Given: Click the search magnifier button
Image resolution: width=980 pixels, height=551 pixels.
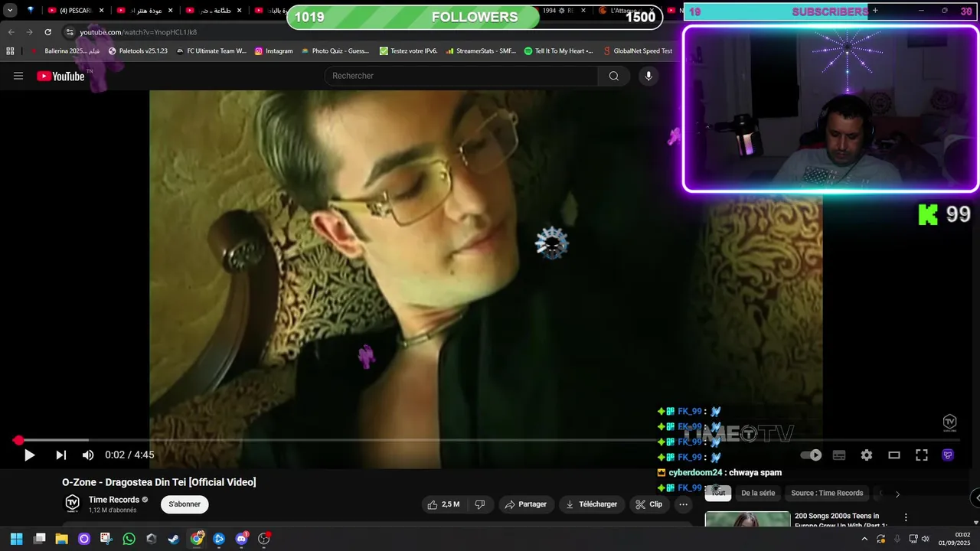Looking at the screenshot, I should pyautogui.click(x=614, y=76).
